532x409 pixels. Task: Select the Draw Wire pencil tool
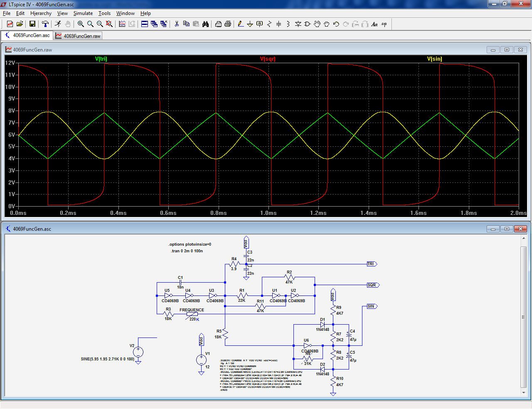241,24
